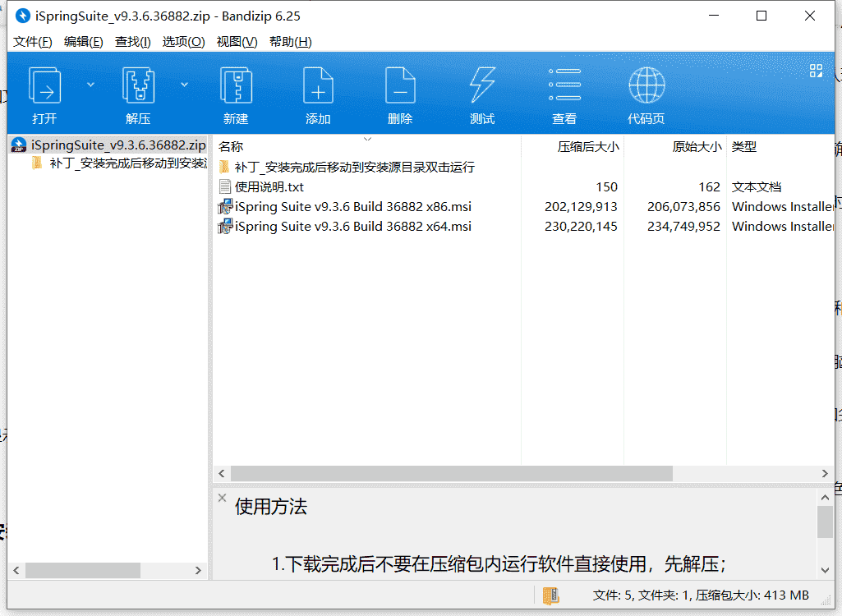This screenshot has height=616, width=842.
Task: Minimize the Bandizip window
Action: pyautogui.click(x=714, y=16)
